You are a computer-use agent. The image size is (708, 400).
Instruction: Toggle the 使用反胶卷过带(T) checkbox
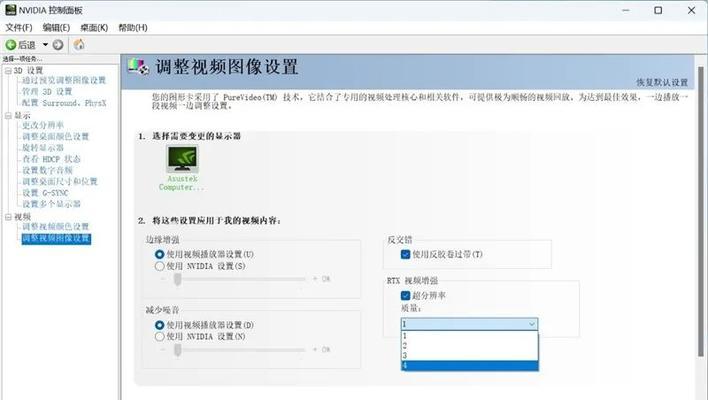(x=405, y=255)
